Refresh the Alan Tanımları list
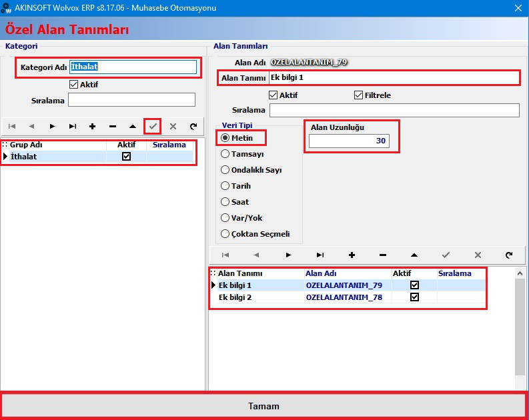Viewport: 529px width, 420px height. 509,255
